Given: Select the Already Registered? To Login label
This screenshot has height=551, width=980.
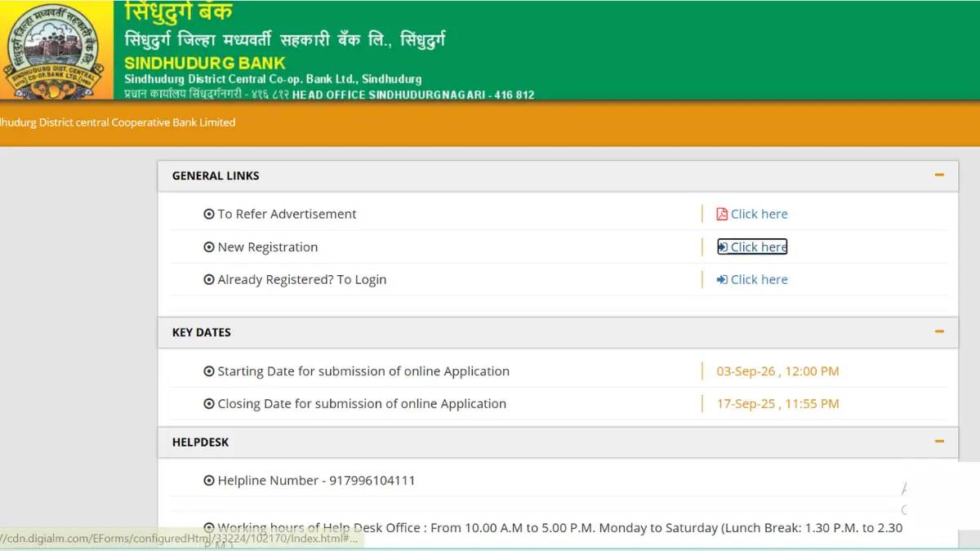Looking at the screenshot, I should tap(302, 279).
